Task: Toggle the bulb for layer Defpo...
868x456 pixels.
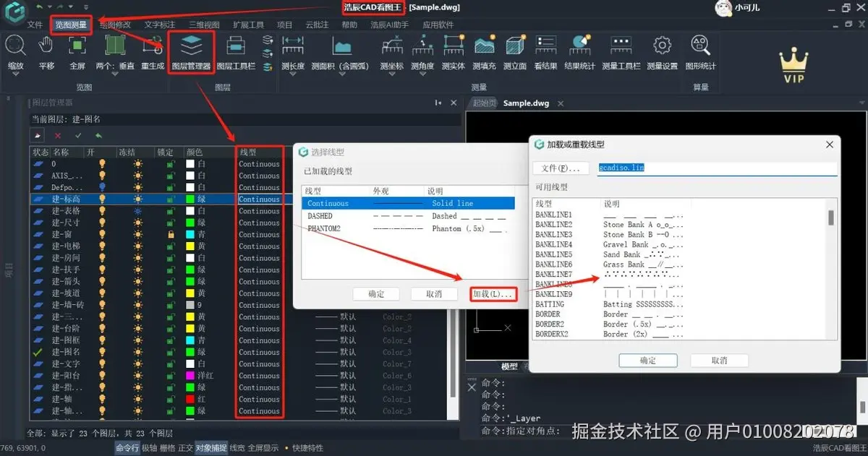Action: click(102, 187)
